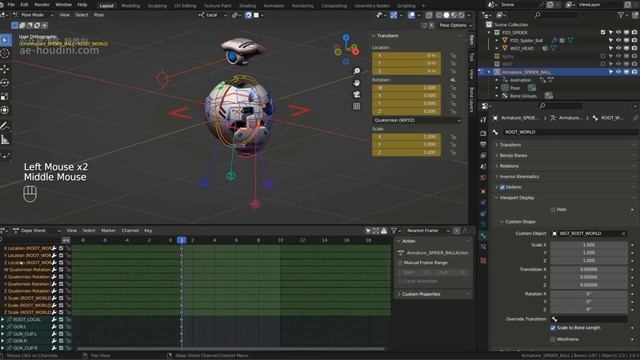640x360 pixels.
Task: Toggle Scale to Bone Length checkbox
Action: (553, 328)
